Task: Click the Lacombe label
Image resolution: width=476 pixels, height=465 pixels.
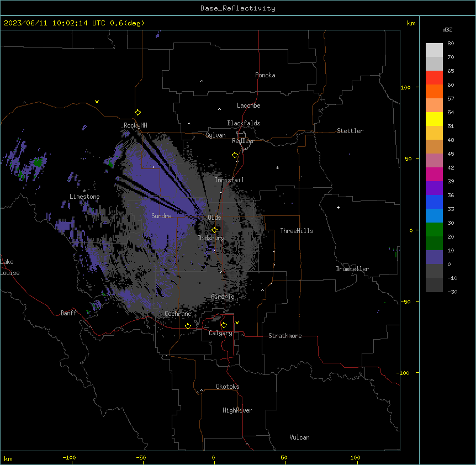Action: click(x=248, y=105)
